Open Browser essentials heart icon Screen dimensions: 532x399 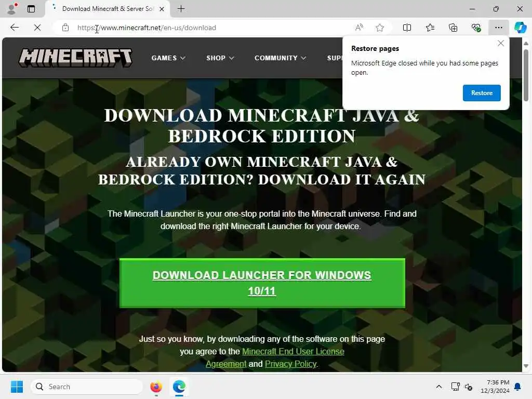point(476,28)
